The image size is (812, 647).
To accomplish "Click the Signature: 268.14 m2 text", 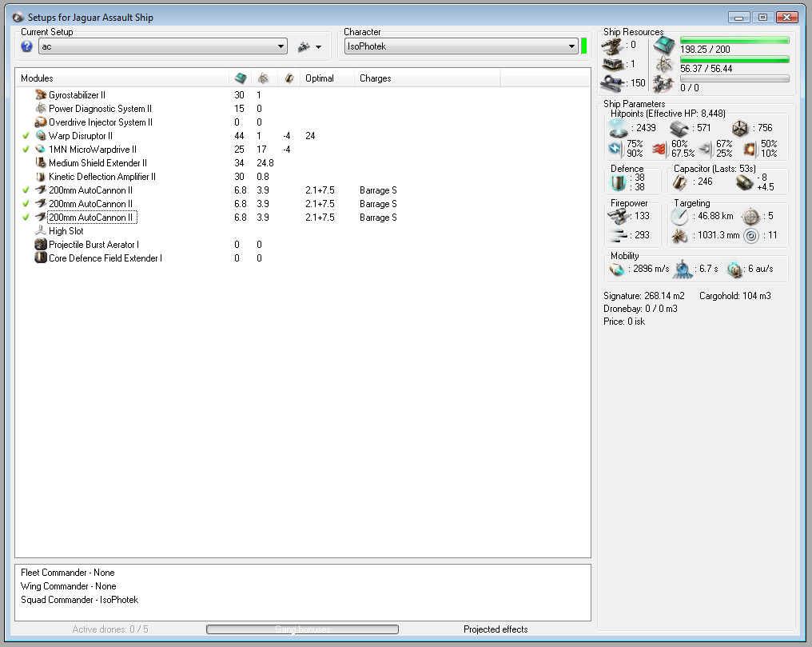I will click(643, 295).
